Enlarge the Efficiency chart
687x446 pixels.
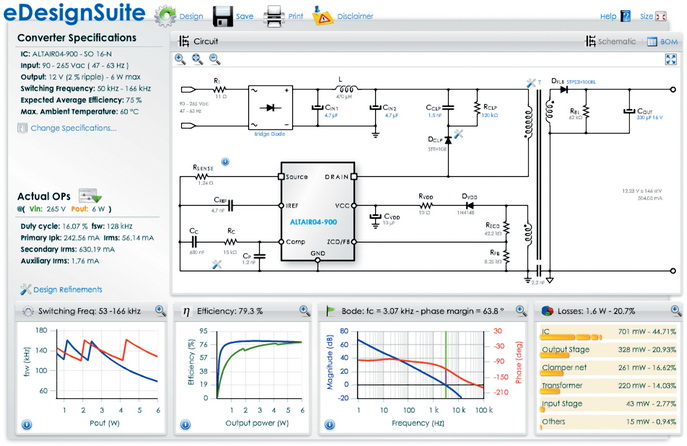tap(305, 311)
